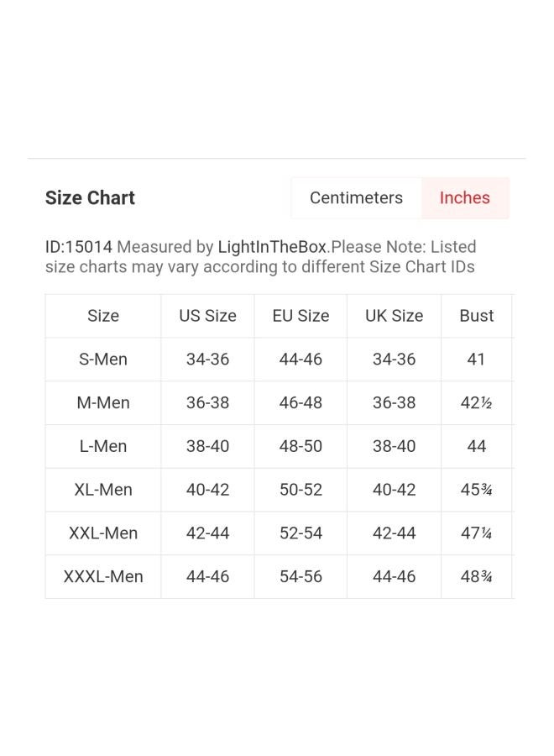
Task: Click the Size Chart heading
Action: click(x=90, y=197)
